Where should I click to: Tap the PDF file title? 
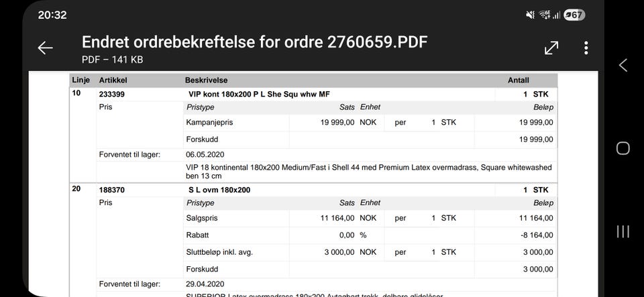click(x=254, y=42)
